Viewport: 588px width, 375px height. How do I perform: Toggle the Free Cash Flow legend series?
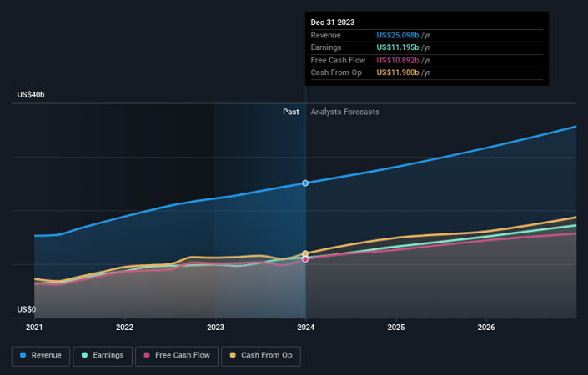pyautogui.click(x=177, y=356)
